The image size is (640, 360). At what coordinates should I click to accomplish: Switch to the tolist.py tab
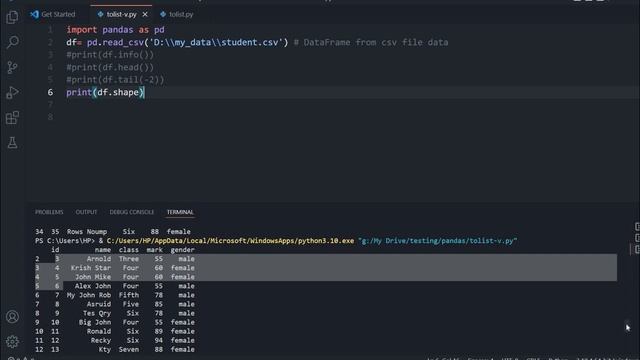pyautogui.click(x=177, y=14)
